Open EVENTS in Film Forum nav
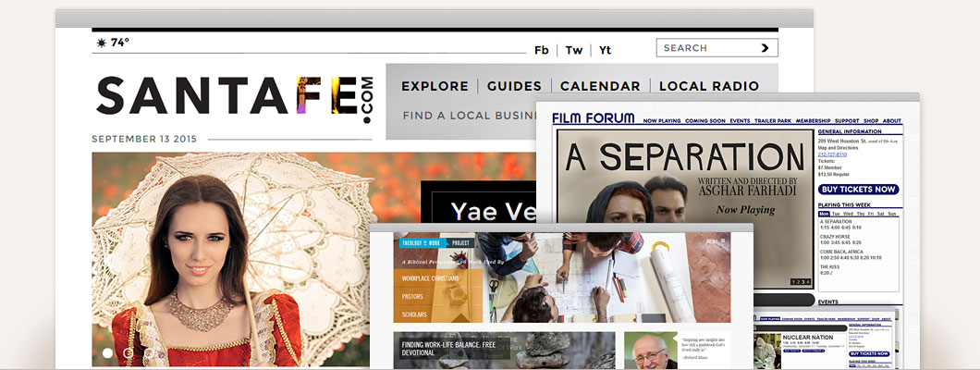This screenshot has height=370, width=980. [740, 120]
